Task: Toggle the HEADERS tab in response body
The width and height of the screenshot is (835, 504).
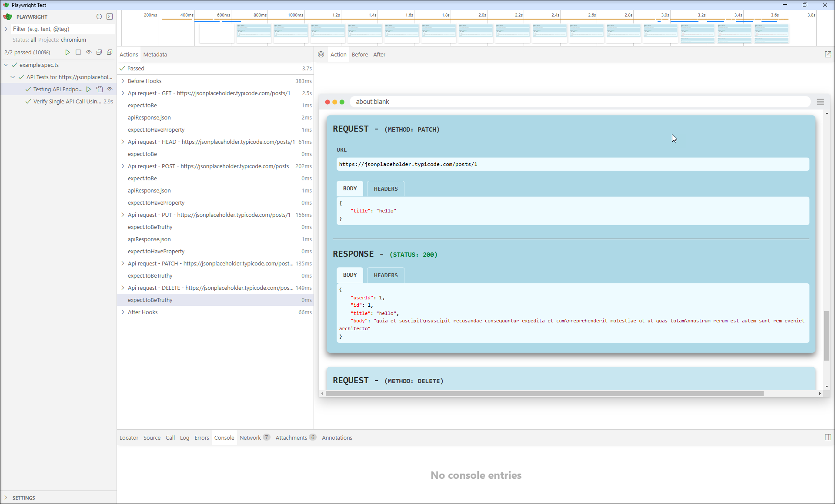Action: tap(385, 275)
